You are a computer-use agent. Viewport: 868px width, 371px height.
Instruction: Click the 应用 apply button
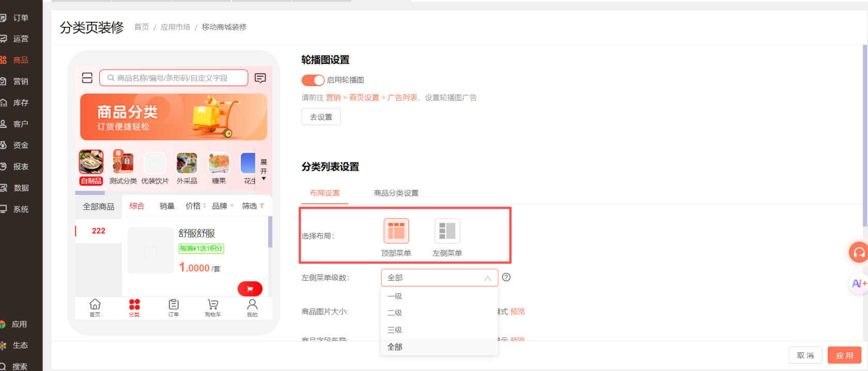pos(845,356)
